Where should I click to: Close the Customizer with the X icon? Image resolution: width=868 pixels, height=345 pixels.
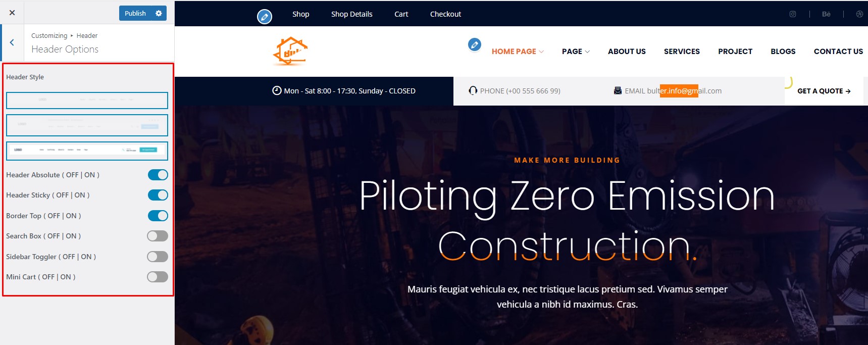pyautogui.click(x=12, y=13)
